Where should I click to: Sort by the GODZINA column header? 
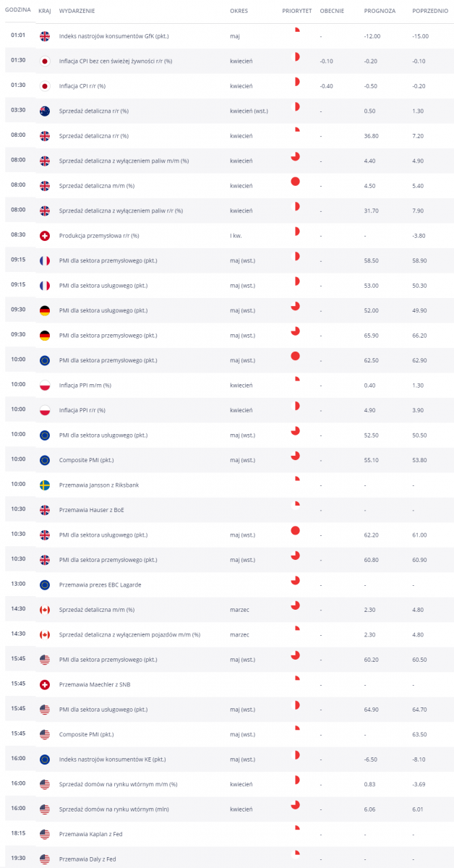(17, 12)
